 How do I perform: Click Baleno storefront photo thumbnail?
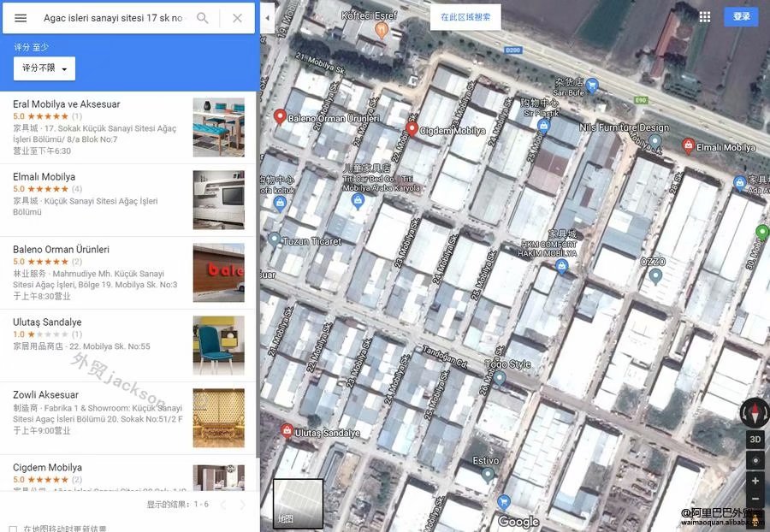click(218, 273)
